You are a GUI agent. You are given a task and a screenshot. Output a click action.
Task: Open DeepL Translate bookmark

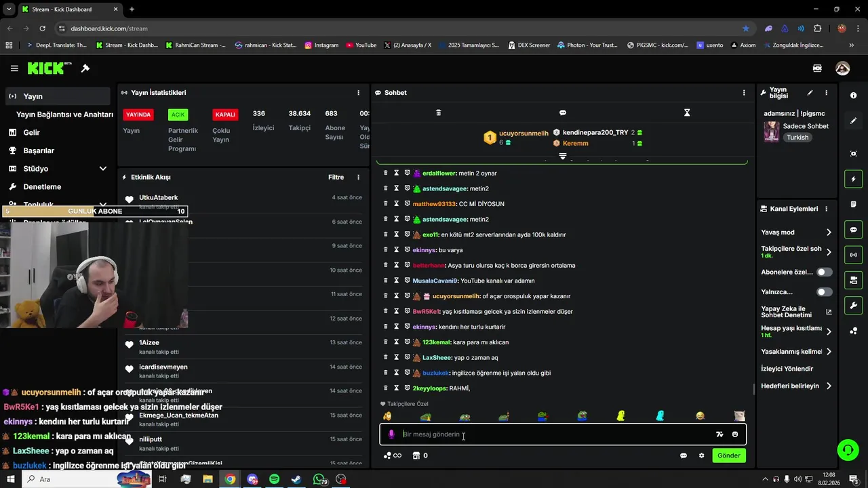coord(56,45)
